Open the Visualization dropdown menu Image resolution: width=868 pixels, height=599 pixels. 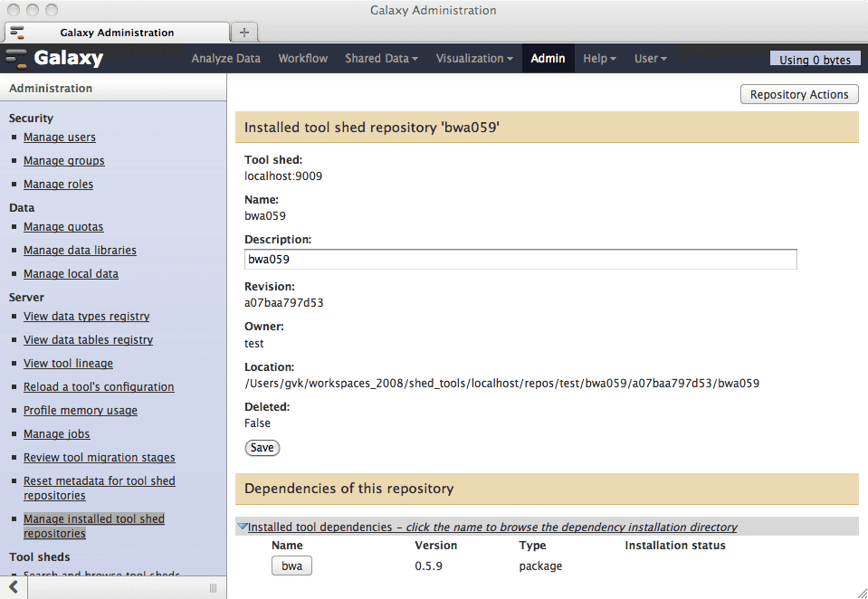474,59
